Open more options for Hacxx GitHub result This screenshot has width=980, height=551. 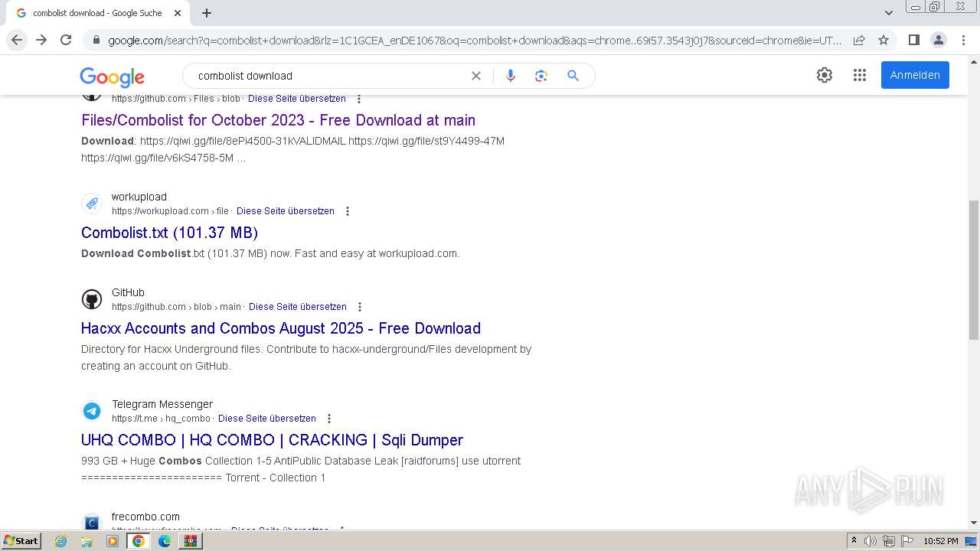click(360, 307)
